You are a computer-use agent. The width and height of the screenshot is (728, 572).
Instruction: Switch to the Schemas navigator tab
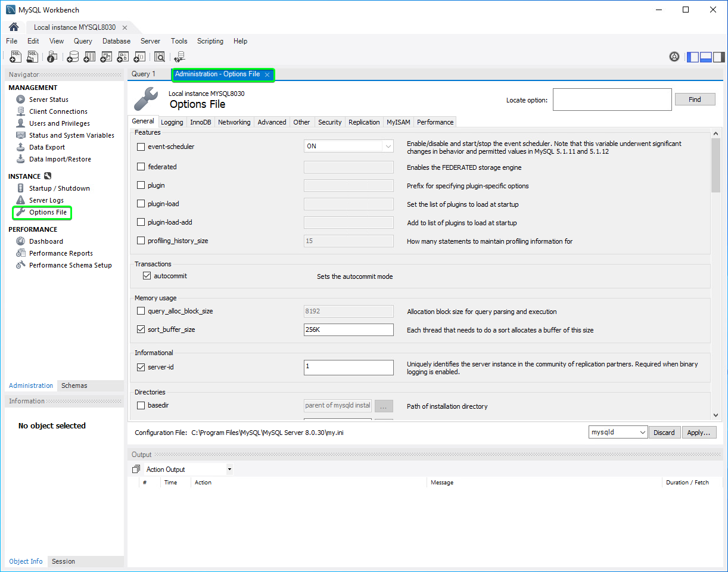[x=74, y=386]
